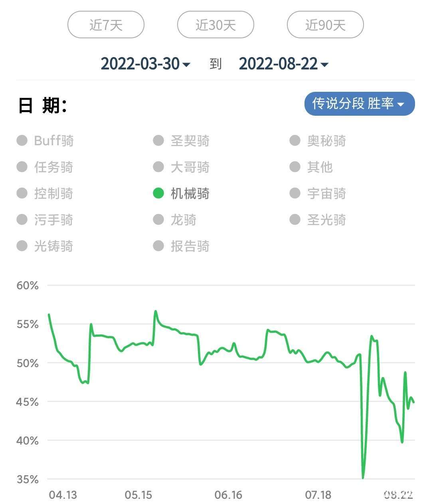Toggle the 奥秘骑 series dot
Screen dimensions: 431x504
click(295, 140)
